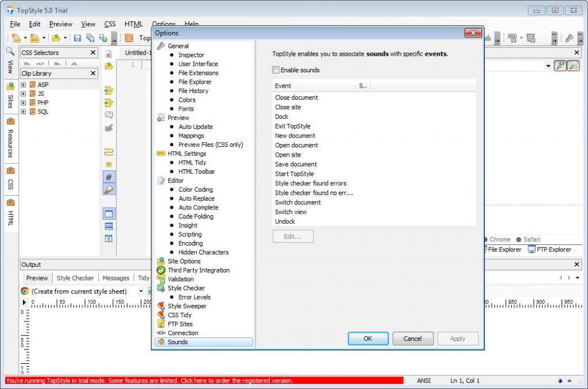
Task: Open the Output panel tab list arrow
Action: pos(578,278)
